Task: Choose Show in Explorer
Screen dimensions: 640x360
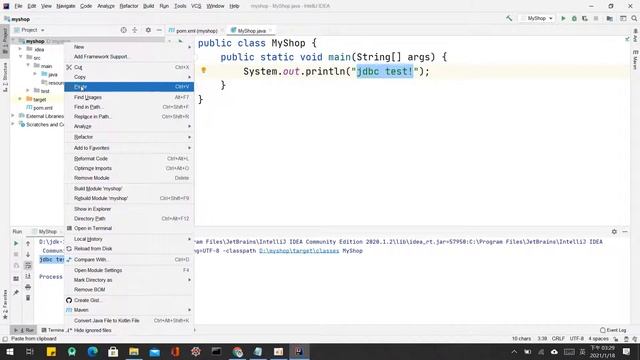Action: (129, 209)
